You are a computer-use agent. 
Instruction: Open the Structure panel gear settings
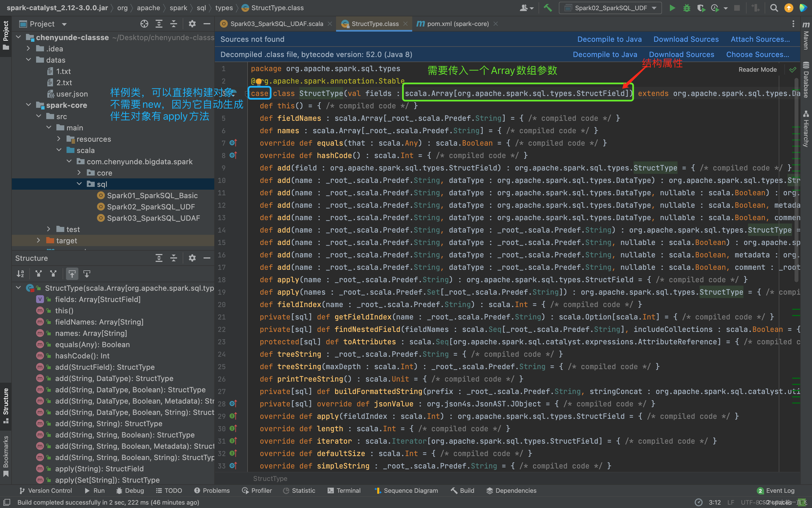192,258
